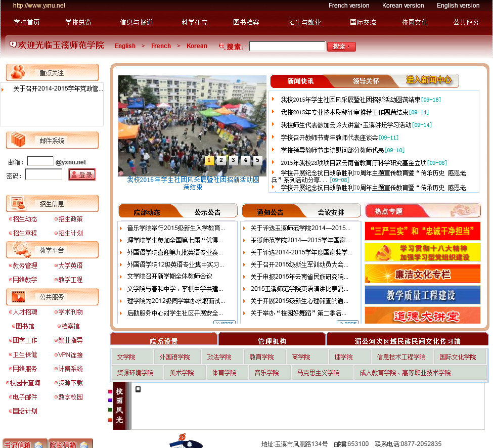Focus the site search text field
This screenshot has width=493, height=448.
tap(287, 46)
